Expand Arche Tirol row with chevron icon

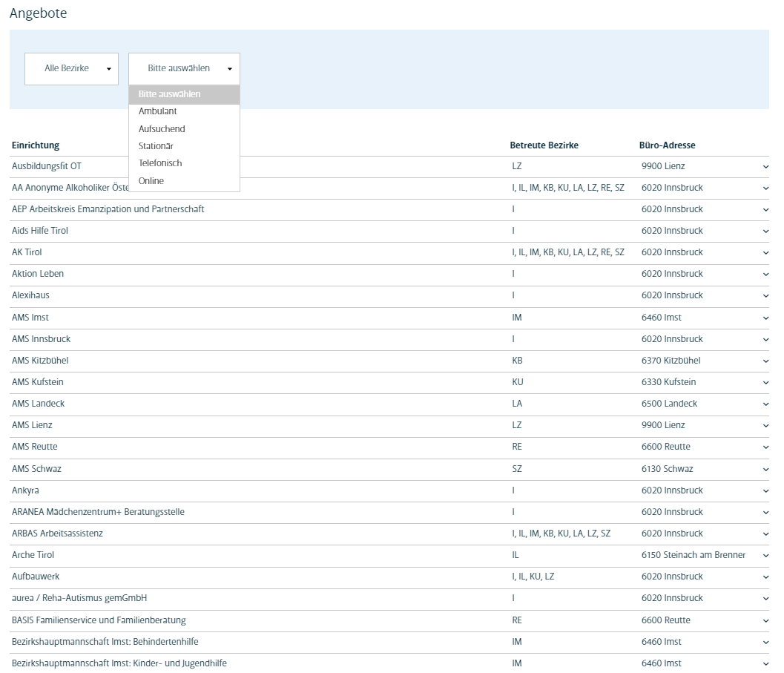[765, 556]
